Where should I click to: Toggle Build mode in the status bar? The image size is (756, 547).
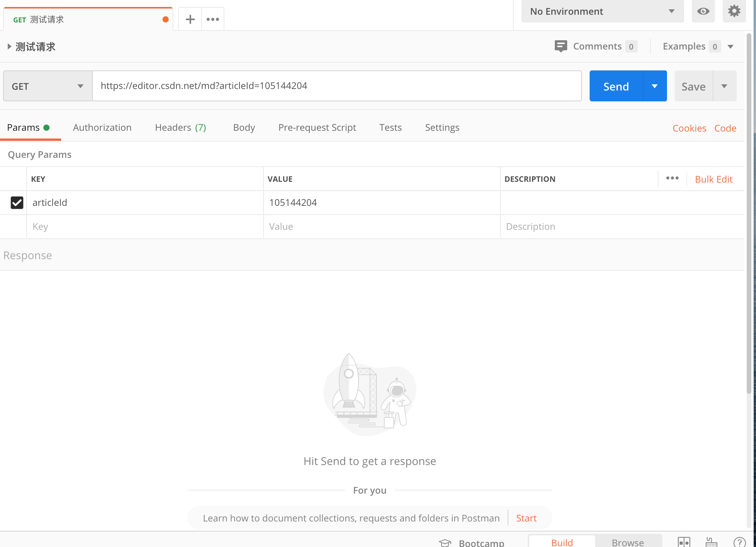pos(561,542)
